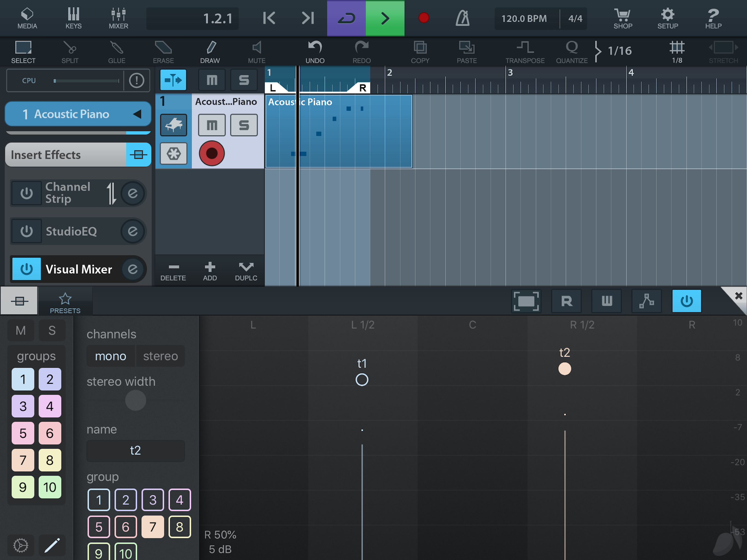
Task: Select mono channels mode
Action: [110, 356]
